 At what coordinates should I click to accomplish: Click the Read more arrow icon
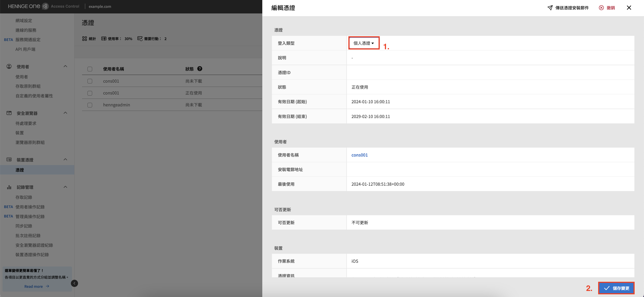point(47,286)
